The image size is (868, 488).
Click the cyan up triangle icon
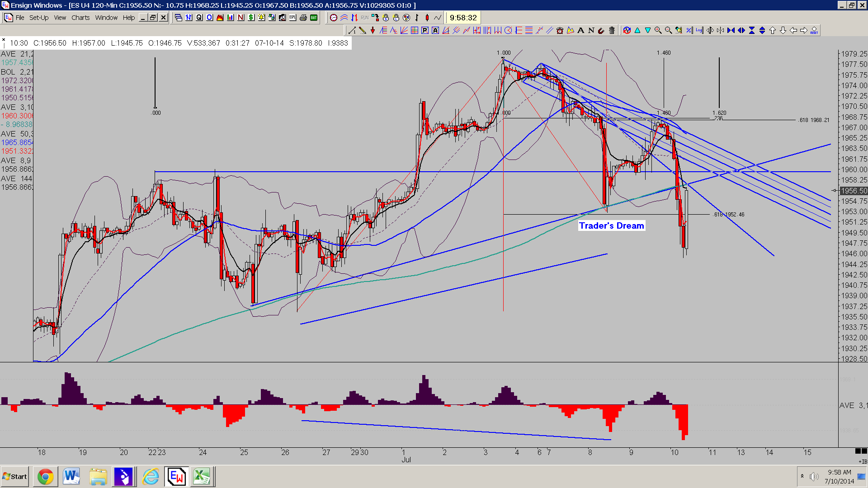[637, 30]
